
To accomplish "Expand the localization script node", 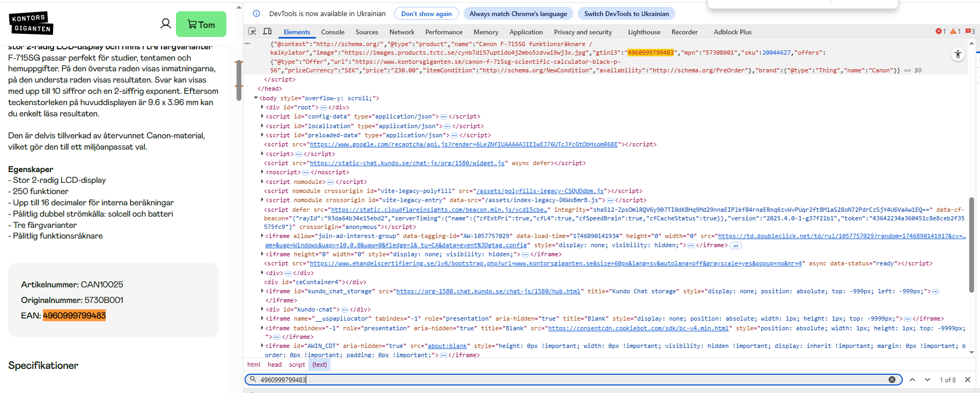I will point(262,126).
